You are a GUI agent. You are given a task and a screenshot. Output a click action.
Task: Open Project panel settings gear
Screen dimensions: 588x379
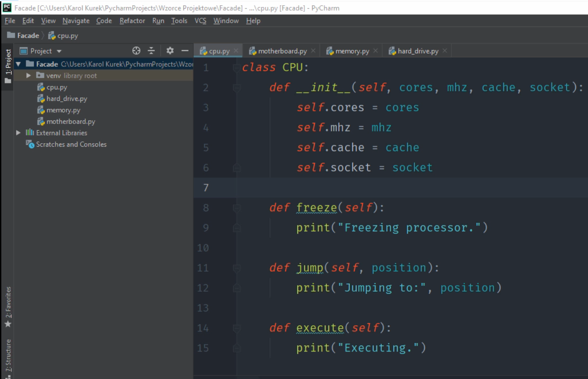click(x=170, y=51)
